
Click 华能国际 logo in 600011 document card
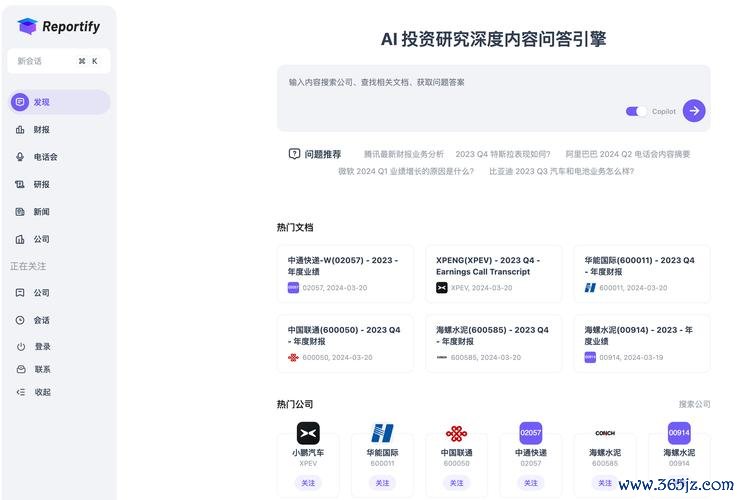point(590,287)
